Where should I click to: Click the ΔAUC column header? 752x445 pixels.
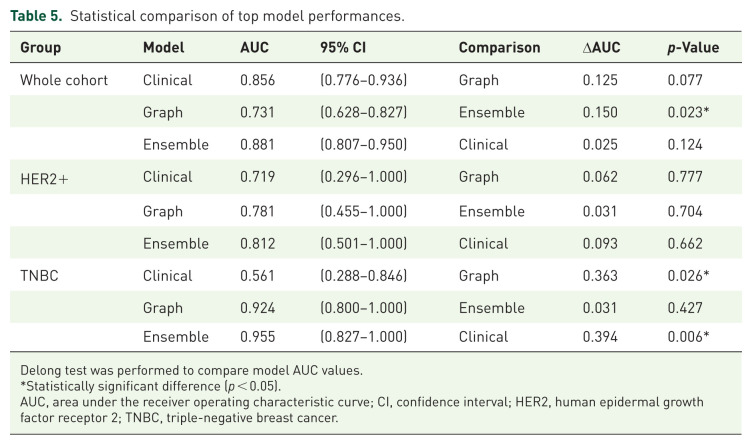pos(601,47)
